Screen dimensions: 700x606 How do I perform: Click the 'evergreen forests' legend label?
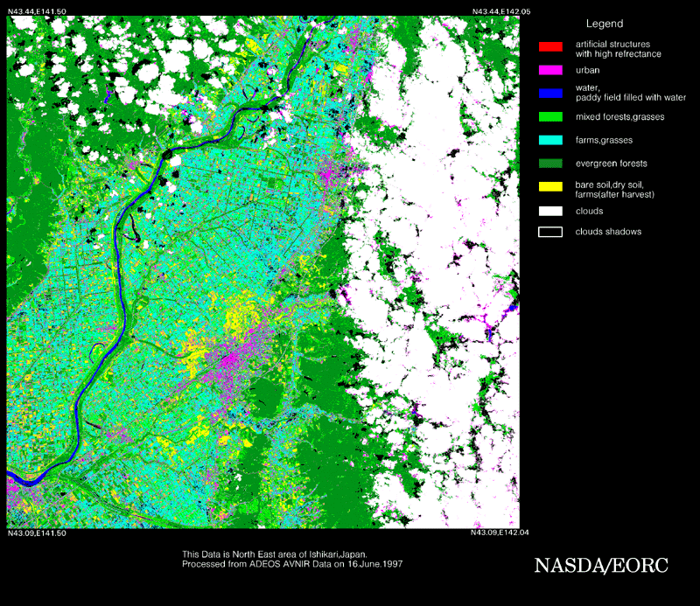[x=611, y=164]
